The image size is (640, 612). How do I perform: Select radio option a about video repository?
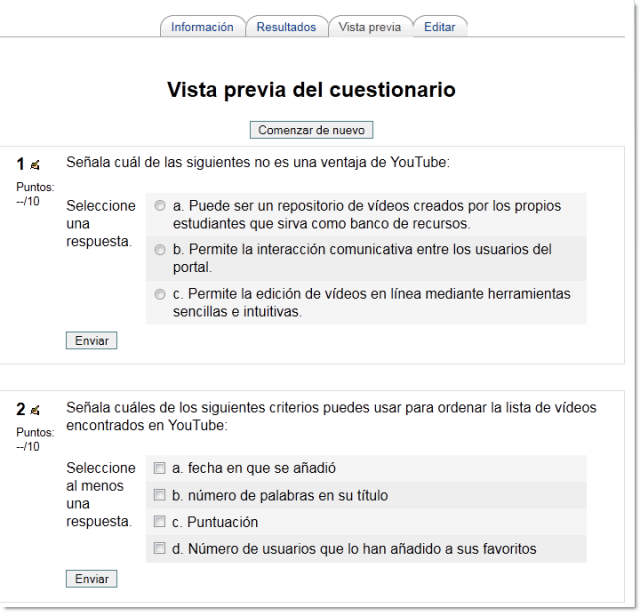coord(160,206)
